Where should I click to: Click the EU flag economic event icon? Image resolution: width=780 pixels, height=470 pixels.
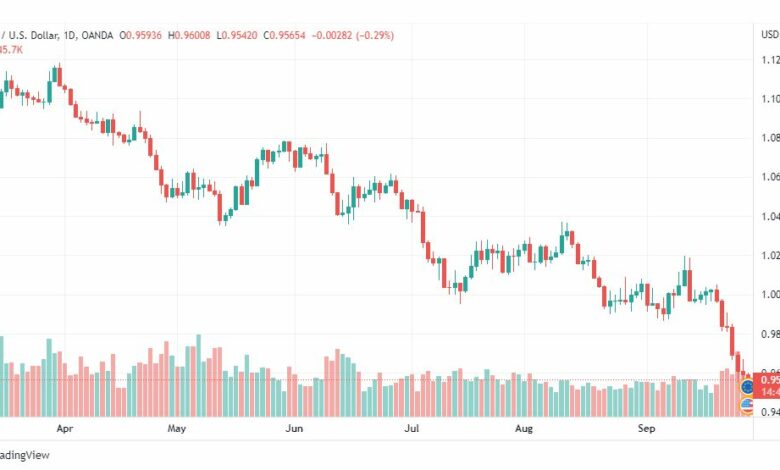(x=747, y=386)
